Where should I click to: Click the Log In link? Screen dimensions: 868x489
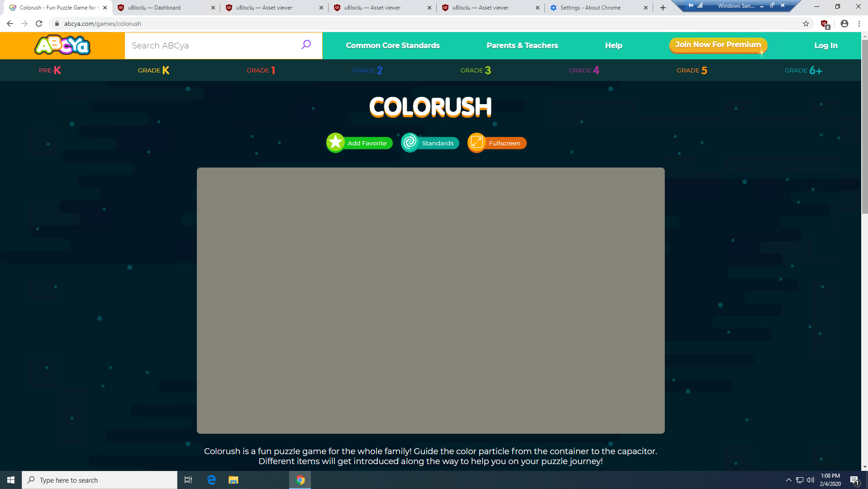pyautogui.click(x=826, y=45)
